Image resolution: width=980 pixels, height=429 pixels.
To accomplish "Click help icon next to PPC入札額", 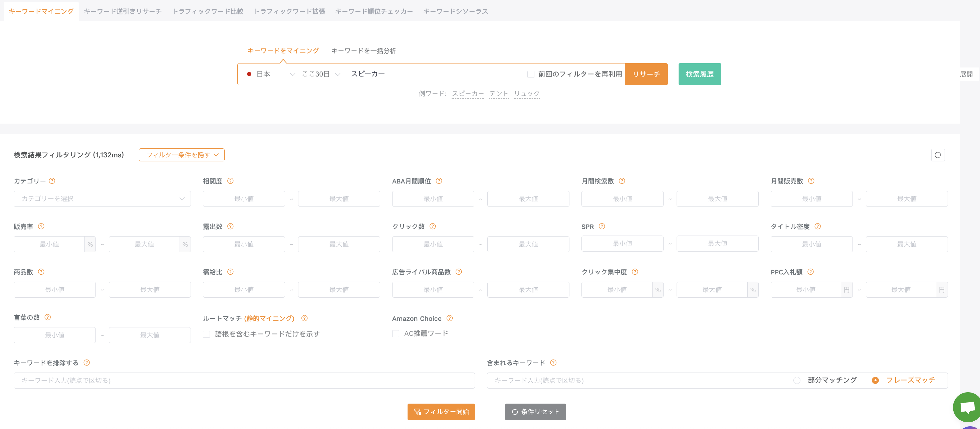I will coord(810,271).
